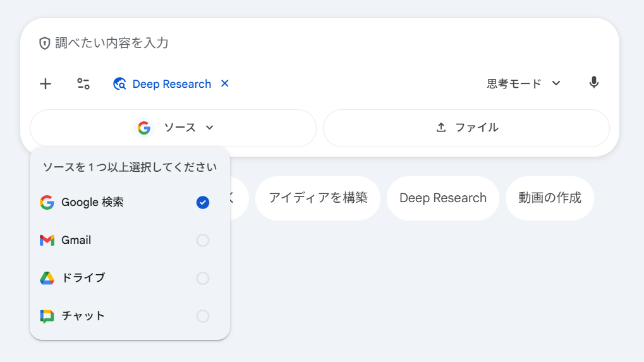Click the Deep Research globe icon
The image size is (644, 362).
point(119,84)
